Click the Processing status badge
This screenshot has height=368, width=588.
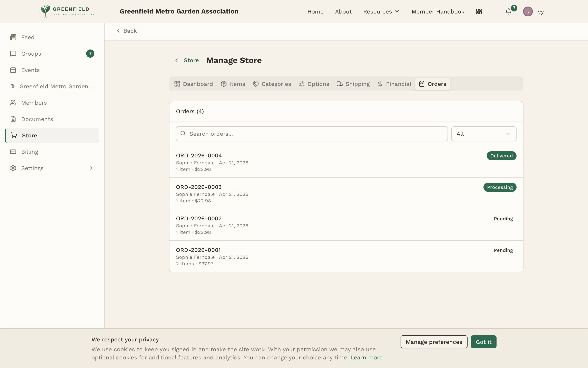pos(500,187)
